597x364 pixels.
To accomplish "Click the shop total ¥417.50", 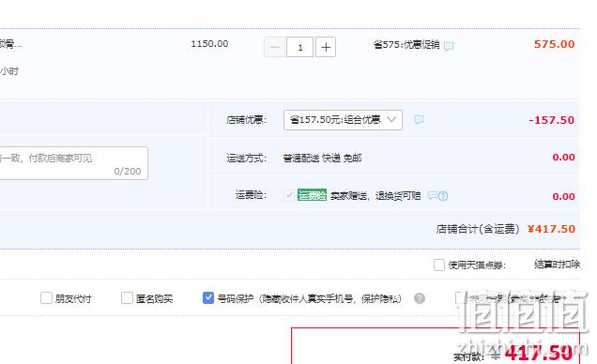I will coord(551,229).
